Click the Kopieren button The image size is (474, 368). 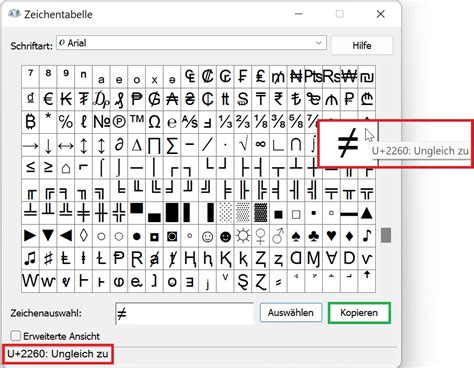(x=359, y=313)
